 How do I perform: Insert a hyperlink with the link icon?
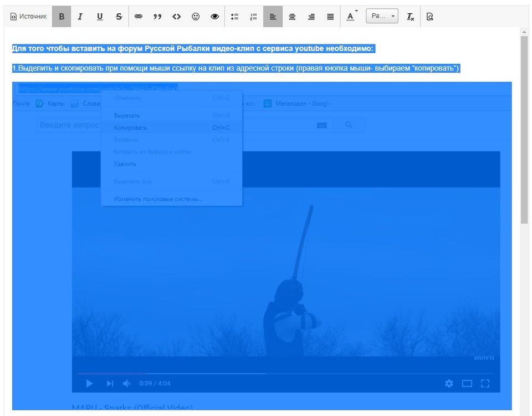139,17
